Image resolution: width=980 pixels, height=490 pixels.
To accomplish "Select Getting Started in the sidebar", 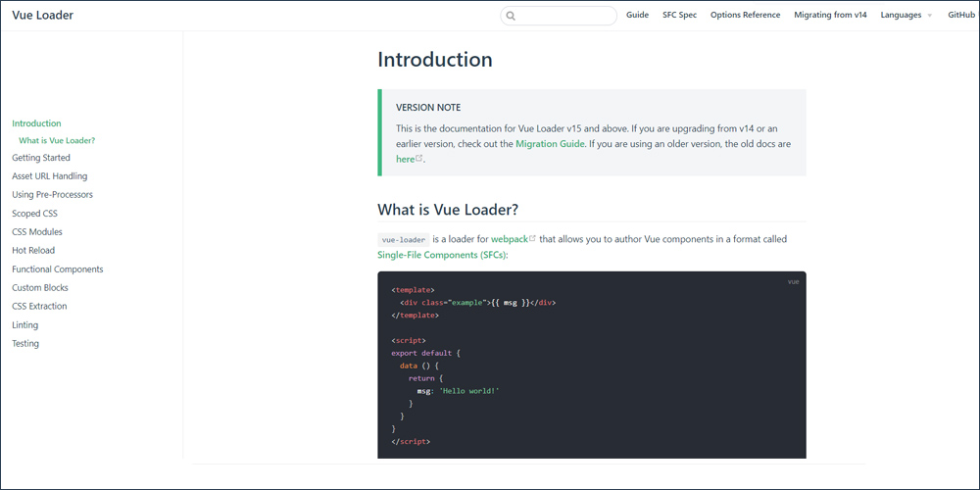I will (41, 158).
